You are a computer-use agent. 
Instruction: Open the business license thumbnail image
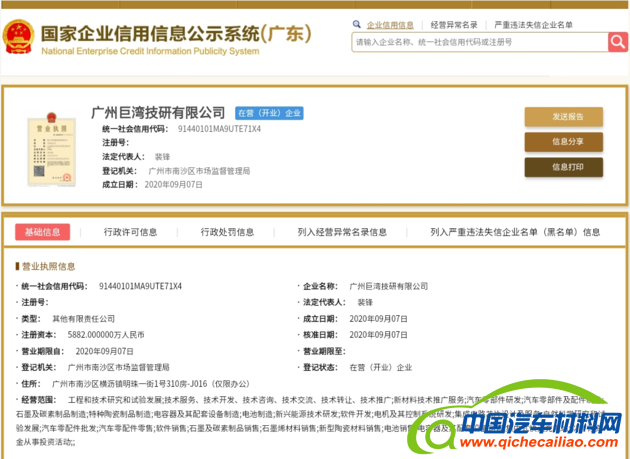(x=42, y=149)
